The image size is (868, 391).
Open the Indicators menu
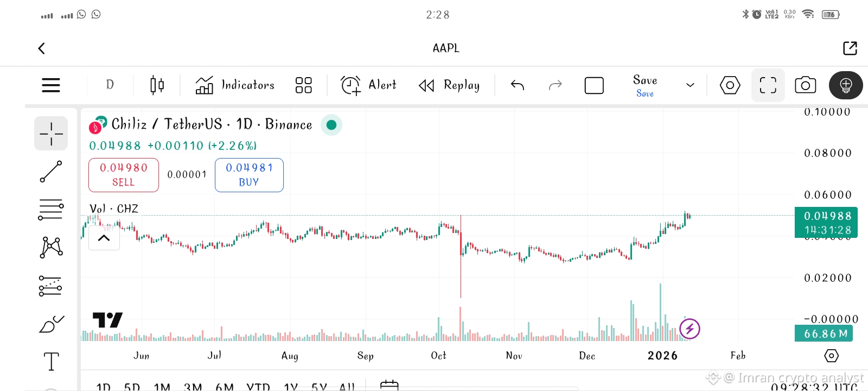point(235,85)
